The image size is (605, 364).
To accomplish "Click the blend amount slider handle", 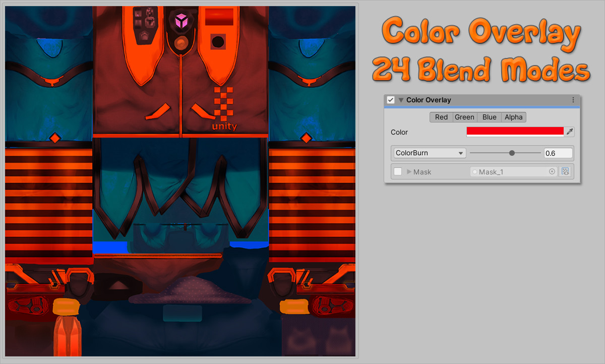I will [x=512, y=153].
